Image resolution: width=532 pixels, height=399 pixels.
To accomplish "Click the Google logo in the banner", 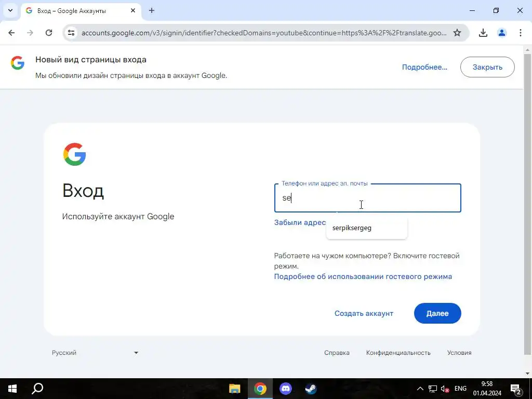I will [18, 63].
